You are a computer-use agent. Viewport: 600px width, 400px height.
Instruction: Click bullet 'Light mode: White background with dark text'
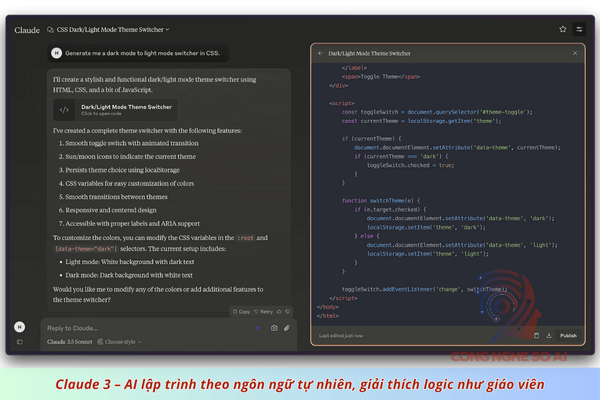pos(130,262)
